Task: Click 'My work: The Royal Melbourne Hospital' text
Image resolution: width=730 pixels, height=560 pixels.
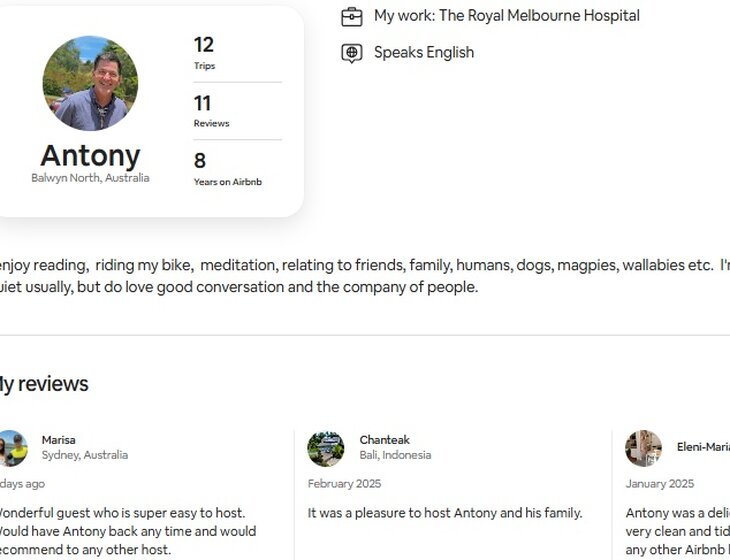Action: click(506, 16)
